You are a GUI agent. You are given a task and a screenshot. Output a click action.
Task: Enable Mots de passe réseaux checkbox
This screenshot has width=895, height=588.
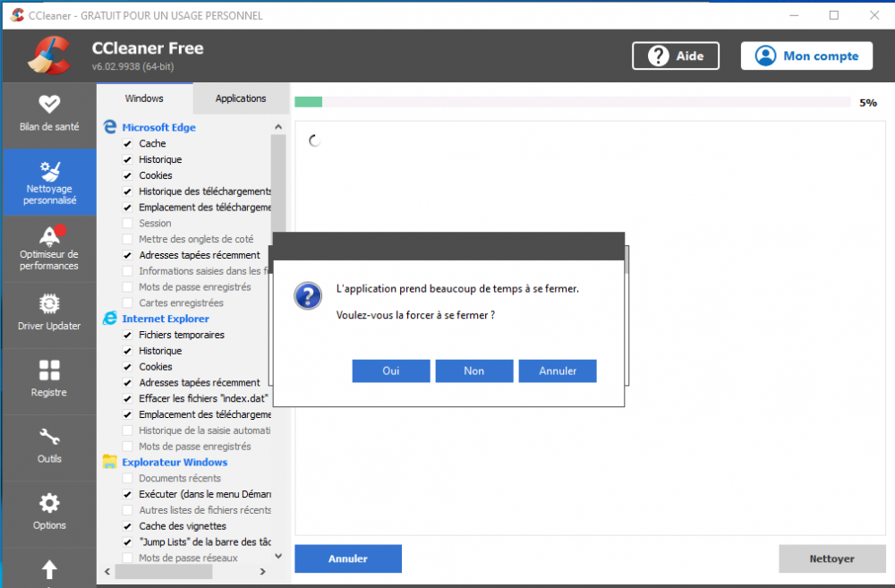tap(127, 558)
